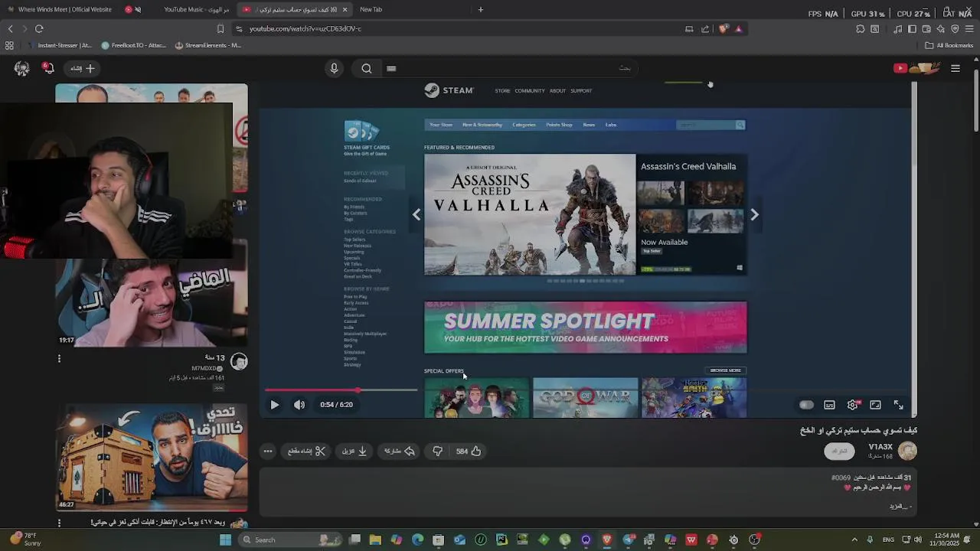Click the YouTube search magnifier icon
Viewport: 980px width, 551px height.
click(367, 68)
